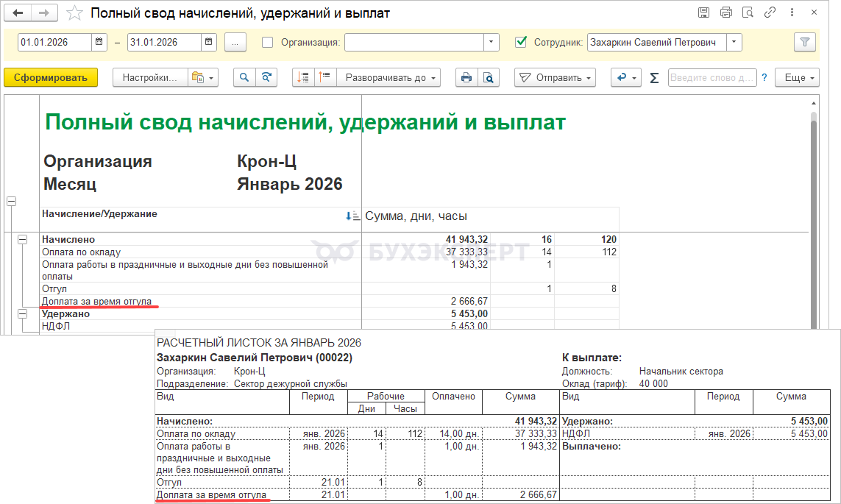Open print preview icon
The image size is (841, 504).
[488, 77]
